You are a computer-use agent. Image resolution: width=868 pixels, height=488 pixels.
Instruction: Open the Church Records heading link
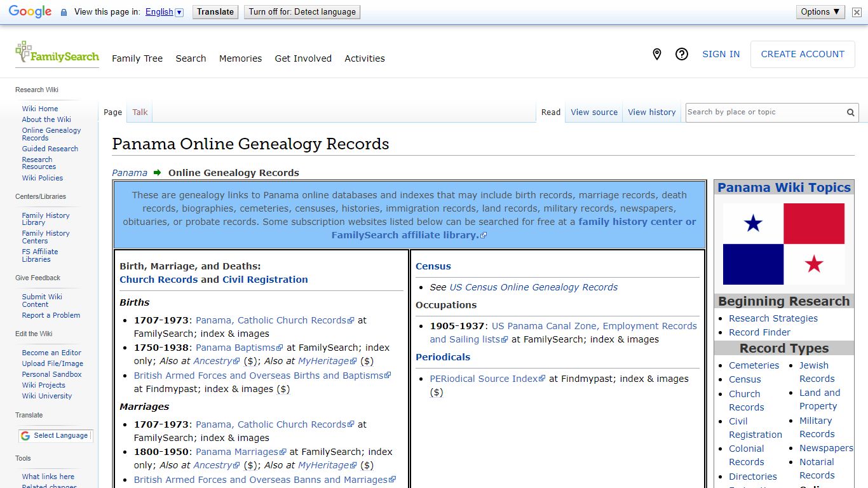(159, 280)
